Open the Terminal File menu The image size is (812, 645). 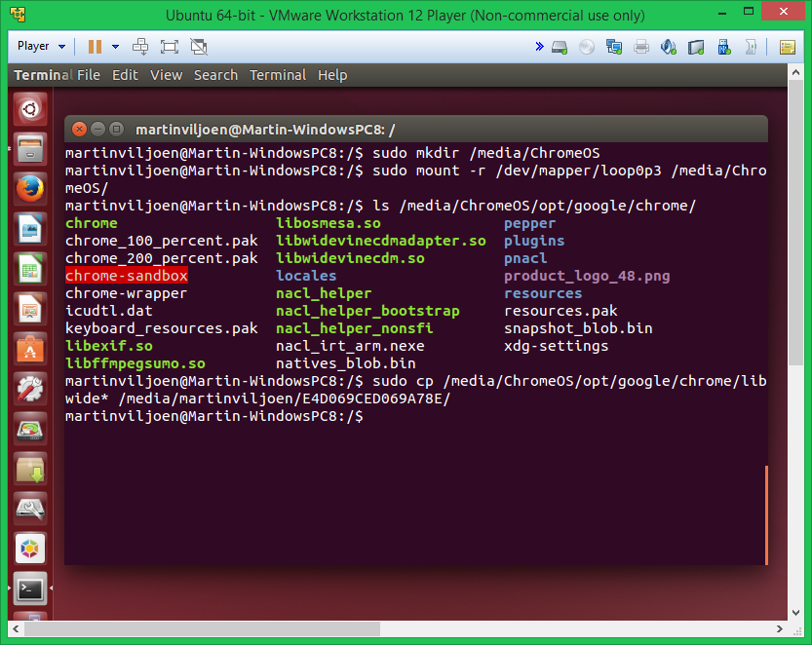click(89, 75)
